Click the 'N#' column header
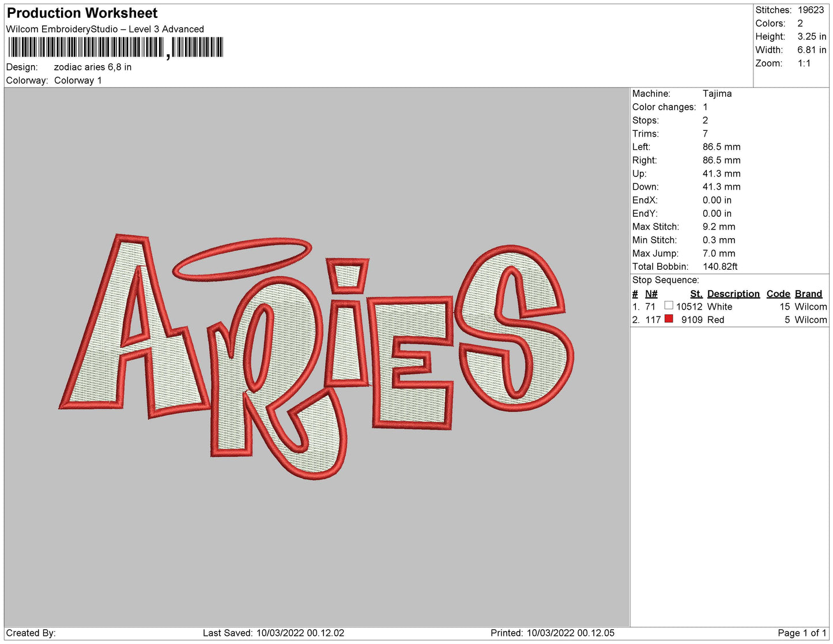833x644 pixels. click(651, 293)
